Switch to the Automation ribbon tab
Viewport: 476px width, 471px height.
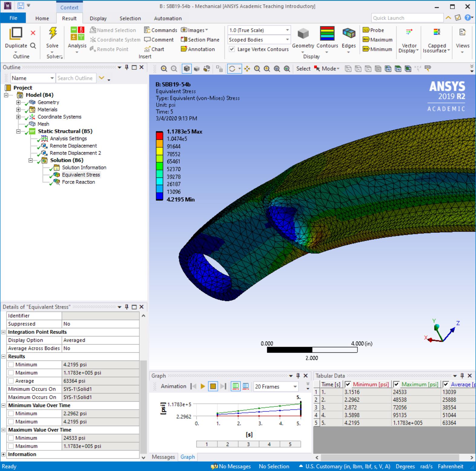point(168,18)
